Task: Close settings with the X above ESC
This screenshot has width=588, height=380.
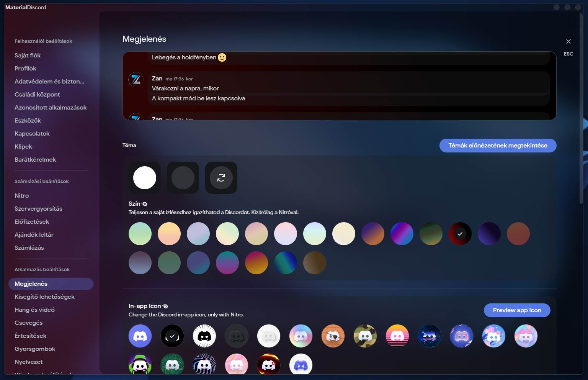Action: (x=568, y=41)
